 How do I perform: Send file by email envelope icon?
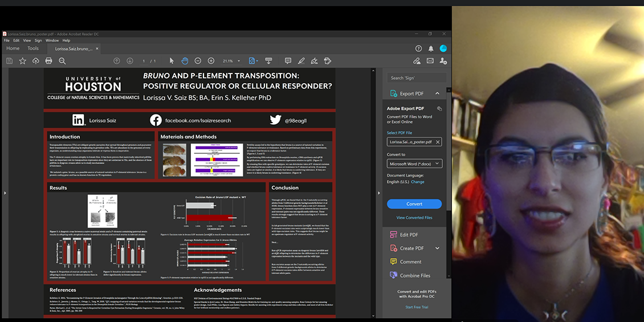430,61
